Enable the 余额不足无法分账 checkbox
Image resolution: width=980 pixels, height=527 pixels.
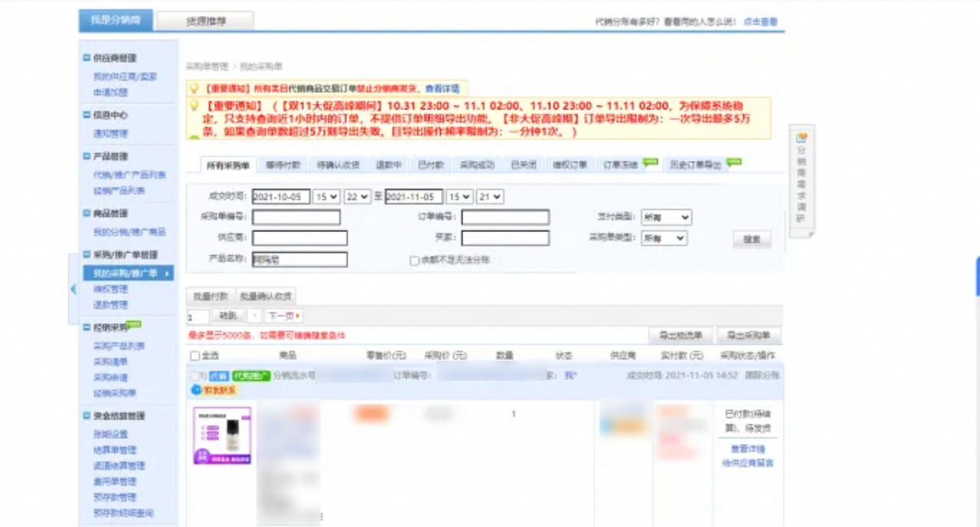(414, 260)
